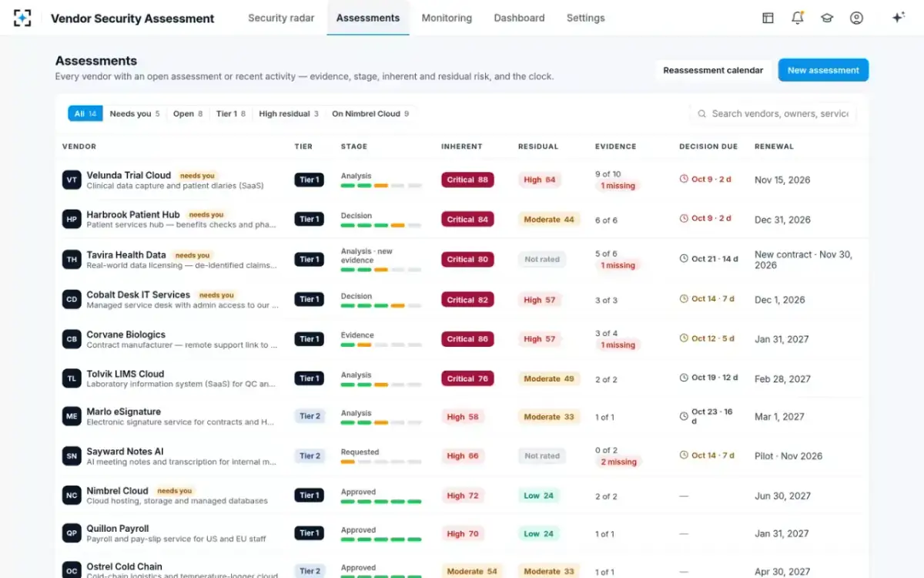Screen dimensions: 924x578
Task: Click the clock icon beside Oct 23 · 16 d
Action: (x=684, y=416)
